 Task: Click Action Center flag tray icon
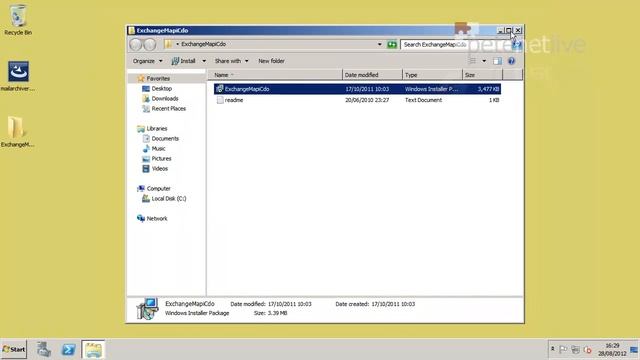(563, 349)
